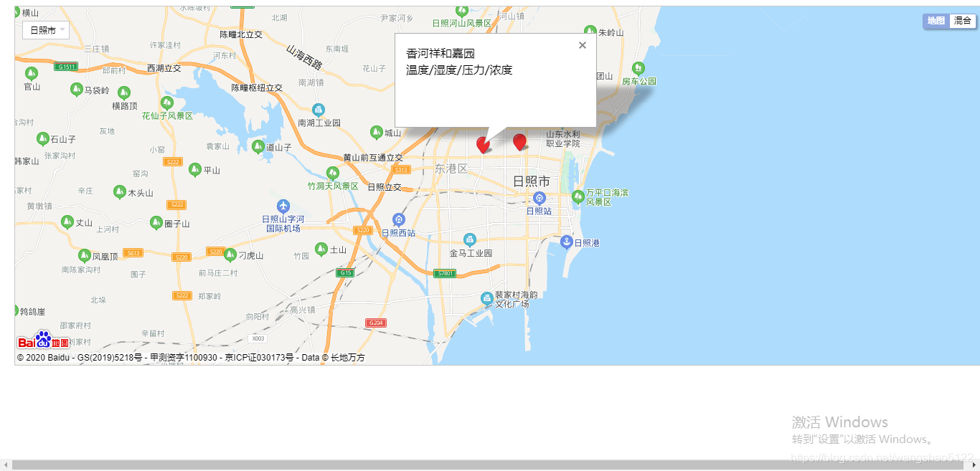Click the 日照山字河国际机场 airport icon
The width and height of the screenshot is (980, 471).
tap(284, 206)
